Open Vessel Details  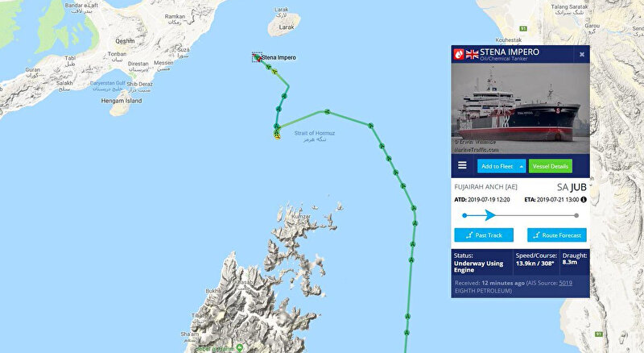pyautogui.click(x=551, y=166)
